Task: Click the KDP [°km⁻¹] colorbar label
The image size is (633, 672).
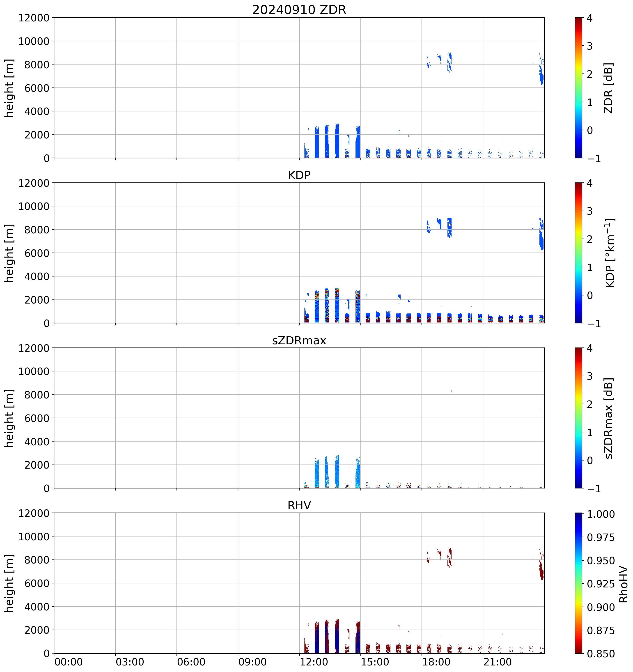Action: pos(610,253)
